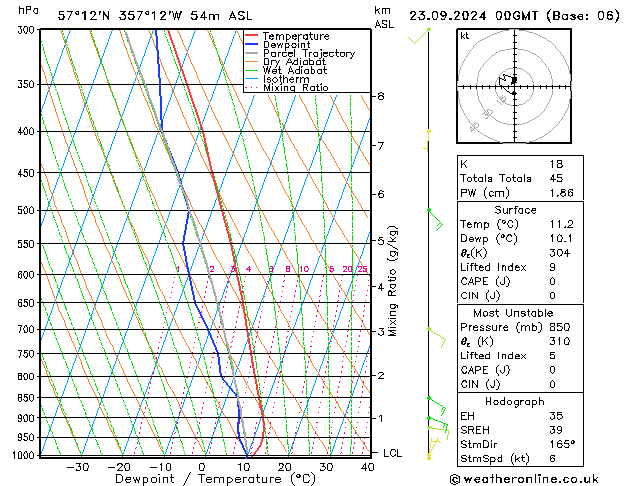The image size is (629, 486).
Task: Click the surface theta-e value 304
Action: coord(560,253)
